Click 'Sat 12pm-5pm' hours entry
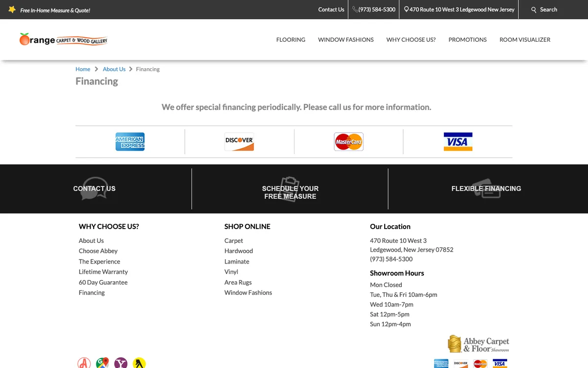 coord(390,314)
